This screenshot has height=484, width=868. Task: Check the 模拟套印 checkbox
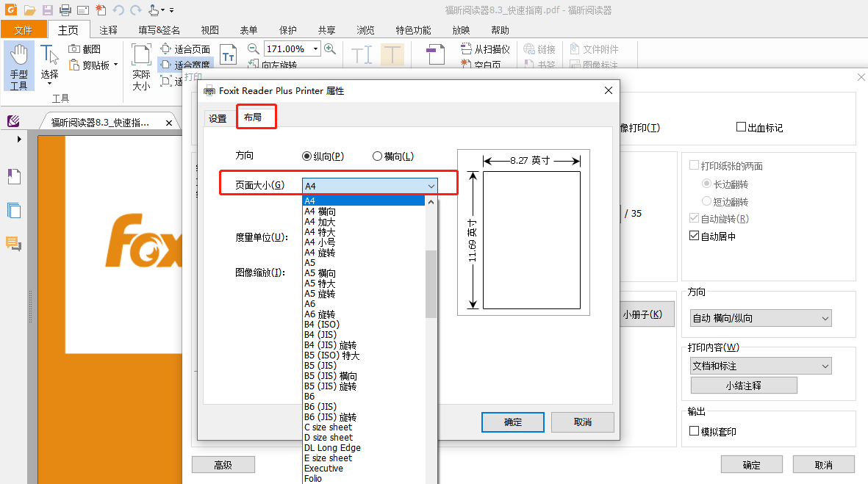coord(694,431)
